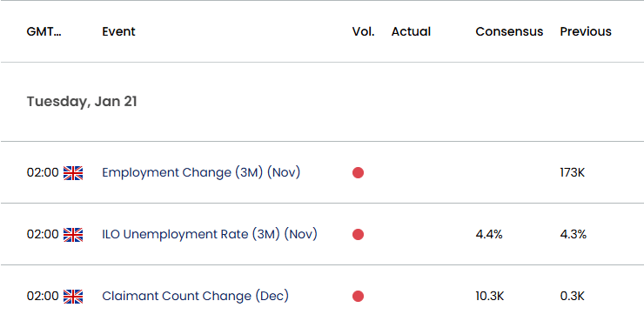The height and width of the screenshot is (321, 644).
Task: Click red volatility dot for Claimant Count Change
Action: tap(358, 296)
